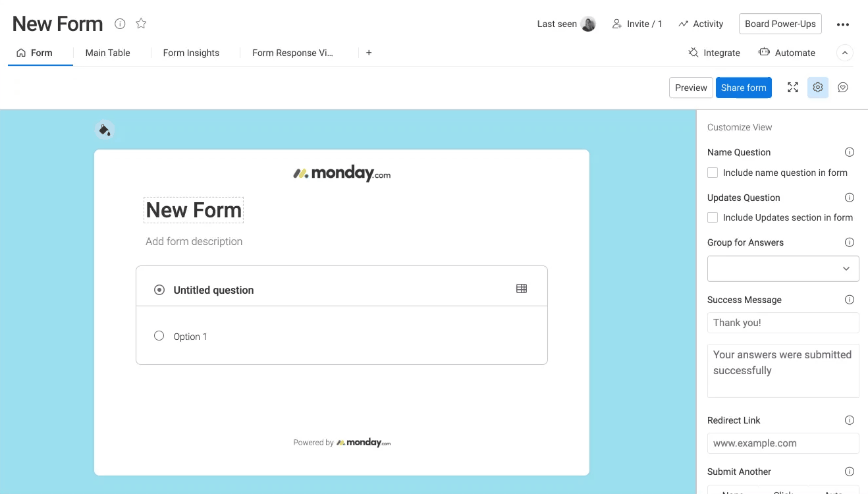The width and height of the screenshot is (868, 494).
Task: Open the three-dot board options menu
Action: [843, 24]
